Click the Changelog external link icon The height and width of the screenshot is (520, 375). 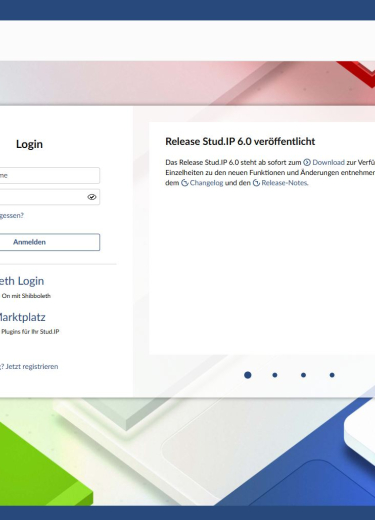(x=185, y=183)
